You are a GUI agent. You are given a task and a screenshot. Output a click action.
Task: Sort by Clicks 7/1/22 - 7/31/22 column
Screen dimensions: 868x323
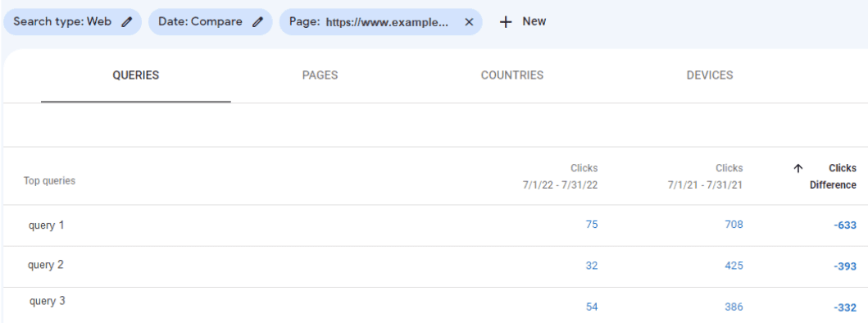pyautogui.click(x=560, y=176)
